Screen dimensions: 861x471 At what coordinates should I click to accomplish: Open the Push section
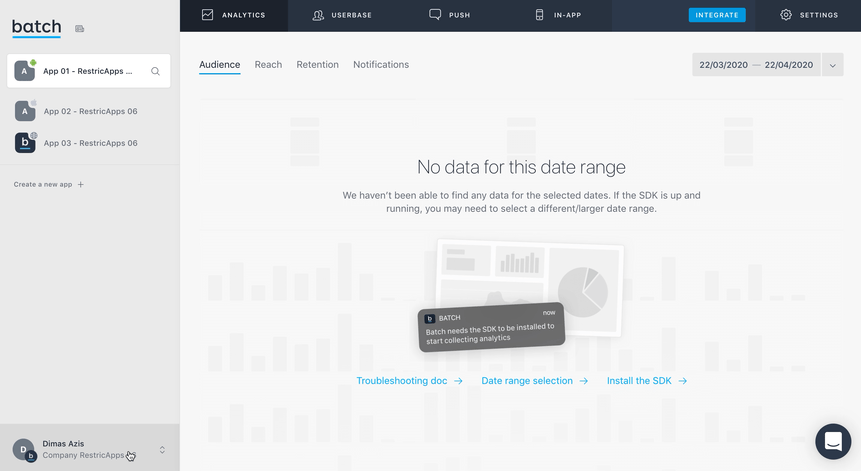pos(449,15)
